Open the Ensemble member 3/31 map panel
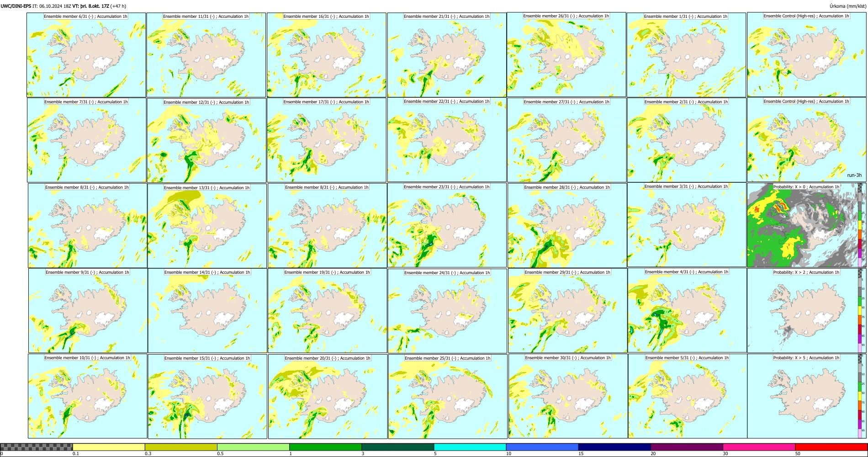 point(687,225)
